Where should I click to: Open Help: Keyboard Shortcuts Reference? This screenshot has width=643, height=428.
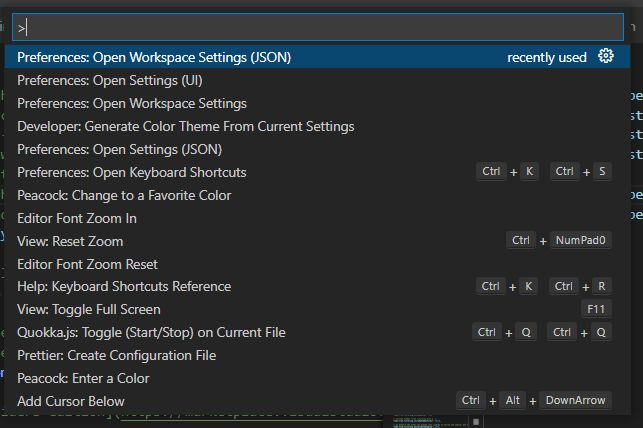coord(317,286)
